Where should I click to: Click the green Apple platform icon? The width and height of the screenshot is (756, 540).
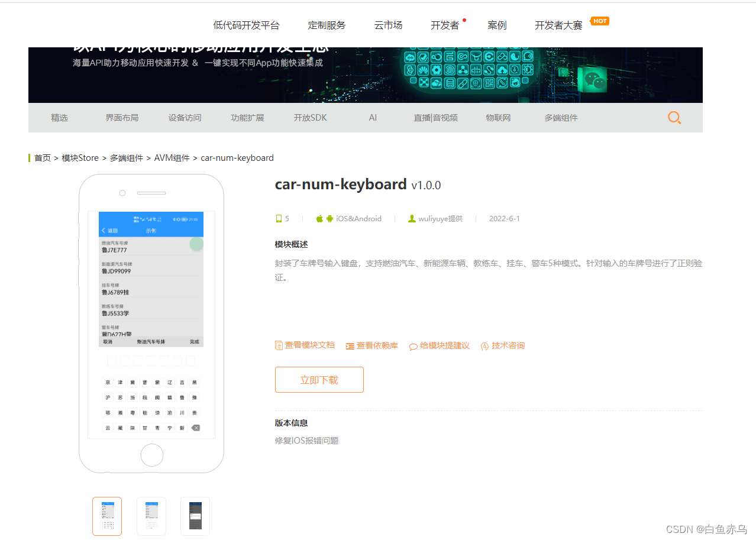coord(319,219)
